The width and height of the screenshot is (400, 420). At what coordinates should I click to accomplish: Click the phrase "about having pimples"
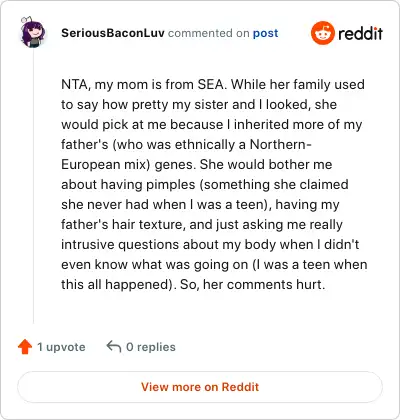point(128,184)
